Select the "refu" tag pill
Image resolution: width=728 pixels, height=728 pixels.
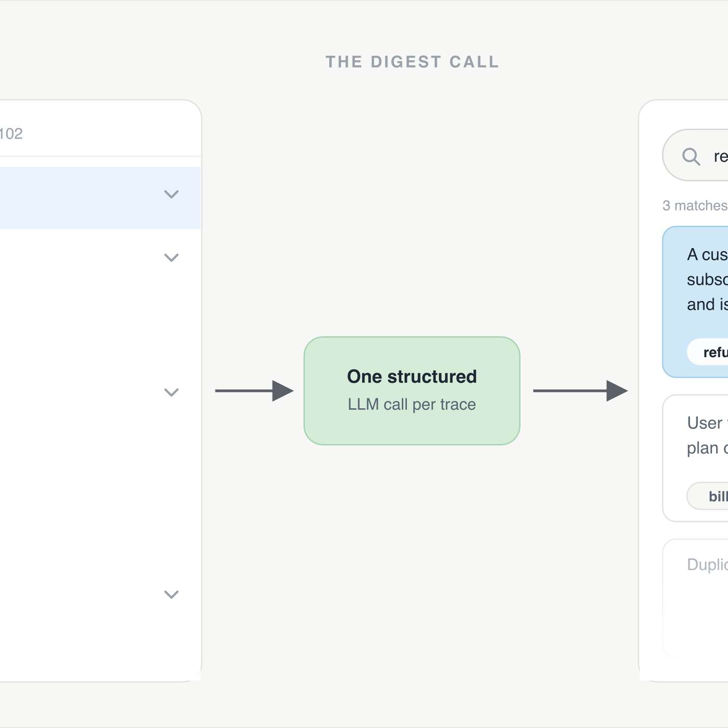pyautogui.click(x=708, y=352)
